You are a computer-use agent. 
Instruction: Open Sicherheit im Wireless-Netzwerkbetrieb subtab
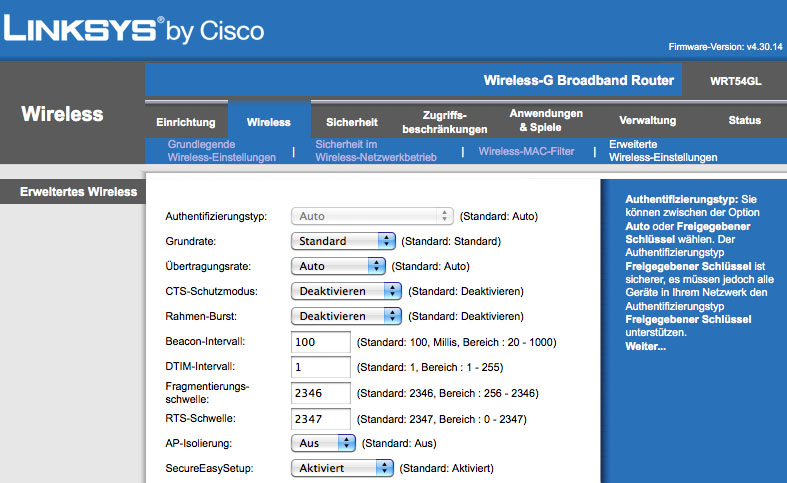(376, 151)
